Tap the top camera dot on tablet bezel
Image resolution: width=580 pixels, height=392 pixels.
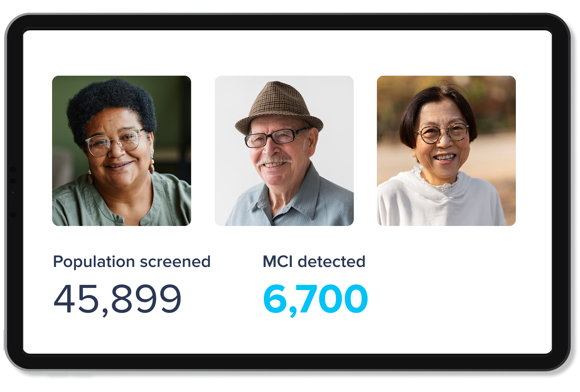pyautogui.click(x=13, y=170)
